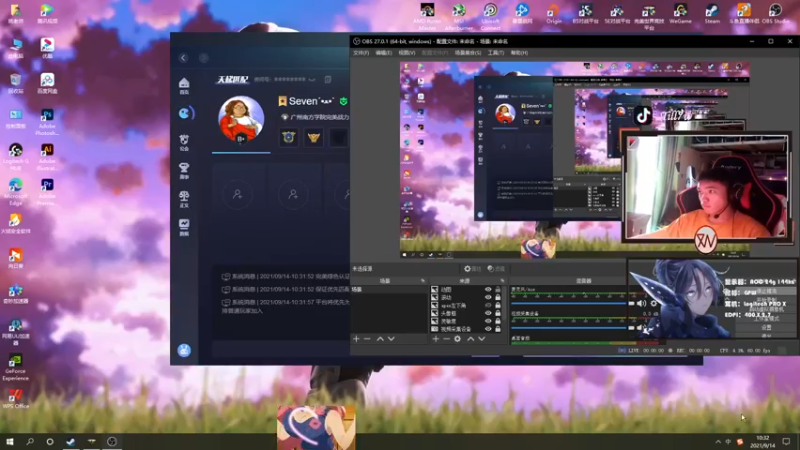Move the source down in the sources toolbar
Viewport: 800px width, 450px height.
(x=482, y=339)
